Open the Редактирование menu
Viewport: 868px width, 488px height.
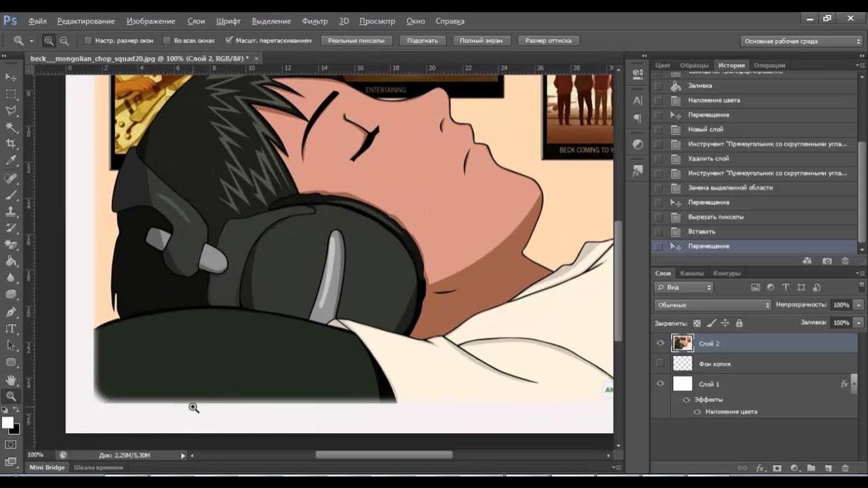click(x=86, y=21)
